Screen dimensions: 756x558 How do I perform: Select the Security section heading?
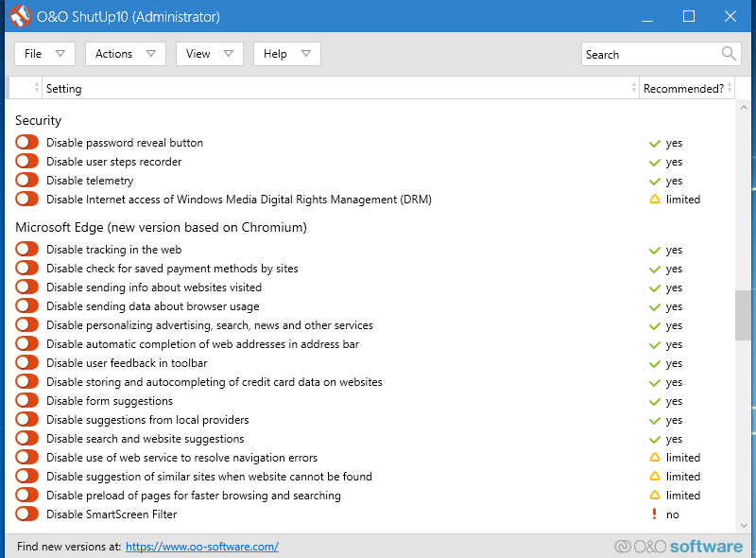[x=39, y=120]
